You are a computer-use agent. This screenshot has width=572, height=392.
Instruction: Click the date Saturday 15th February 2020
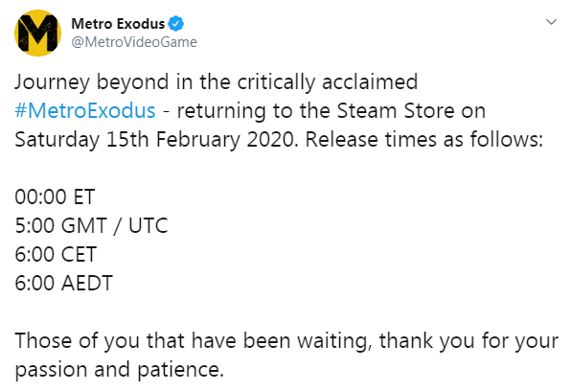click(156, 139)
